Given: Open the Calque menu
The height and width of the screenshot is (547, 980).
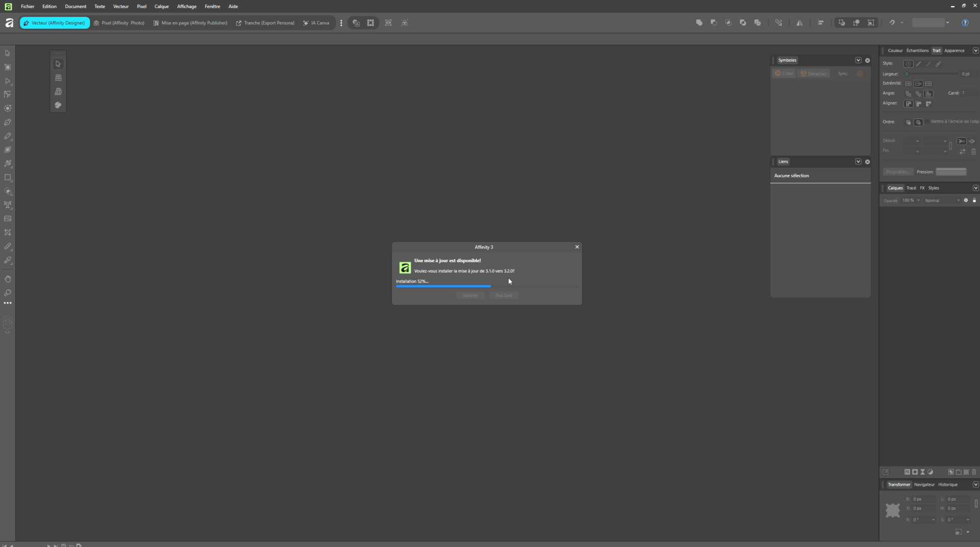Looking at the screenshot, I should 161,7.
